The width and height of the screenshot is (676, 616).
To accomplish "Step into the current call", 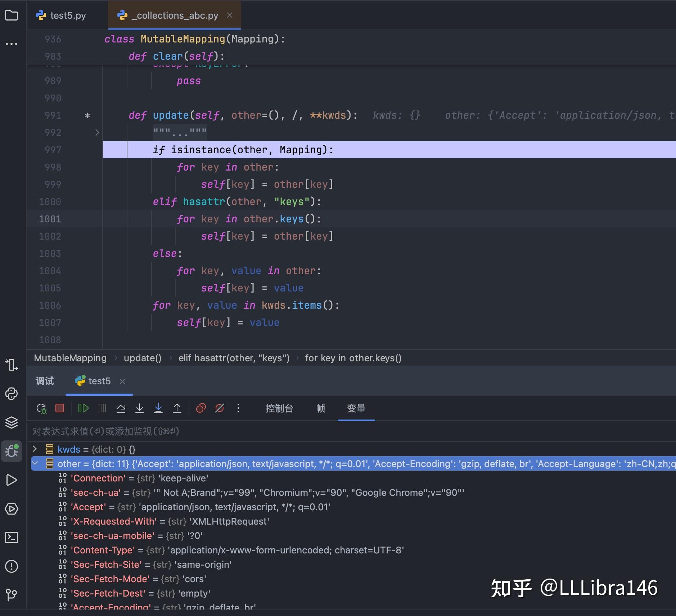I will click(x=140, y=408).
